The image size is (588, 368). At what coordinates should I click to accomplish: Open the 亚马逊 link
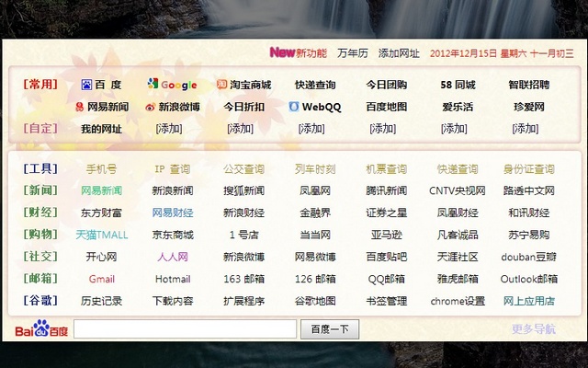pos(386,236)
